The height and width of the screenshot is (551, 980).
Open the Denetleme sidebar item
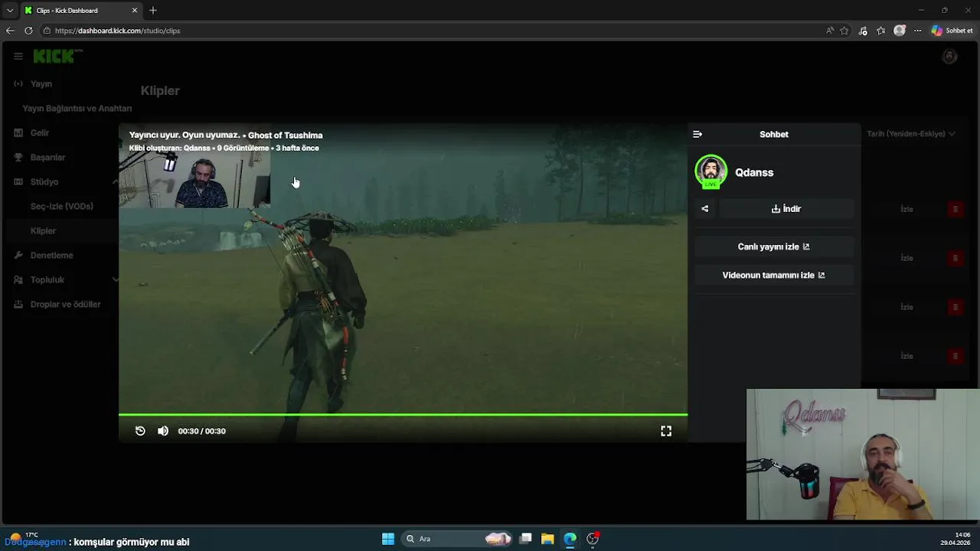point(52,255)
